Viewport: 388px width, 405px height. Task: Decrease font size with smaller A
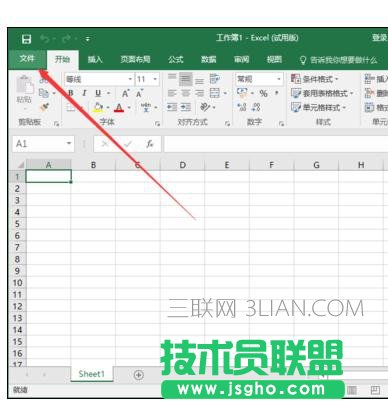pyautogui.click(x=139, y=94)
